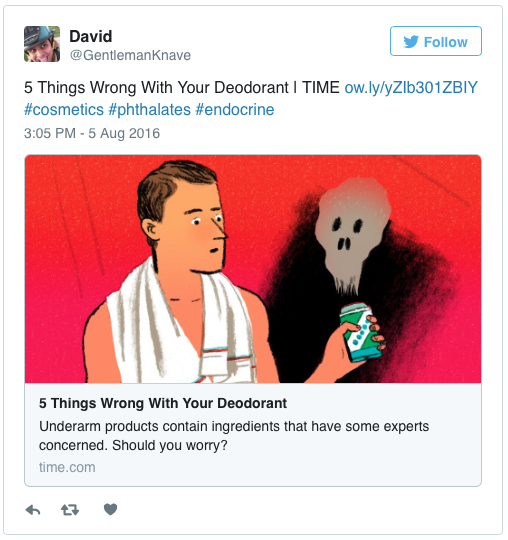This screenshot has height=540, width=508.
Task: Visit the @GentlemanKnave handle
Action: point(130,55)
